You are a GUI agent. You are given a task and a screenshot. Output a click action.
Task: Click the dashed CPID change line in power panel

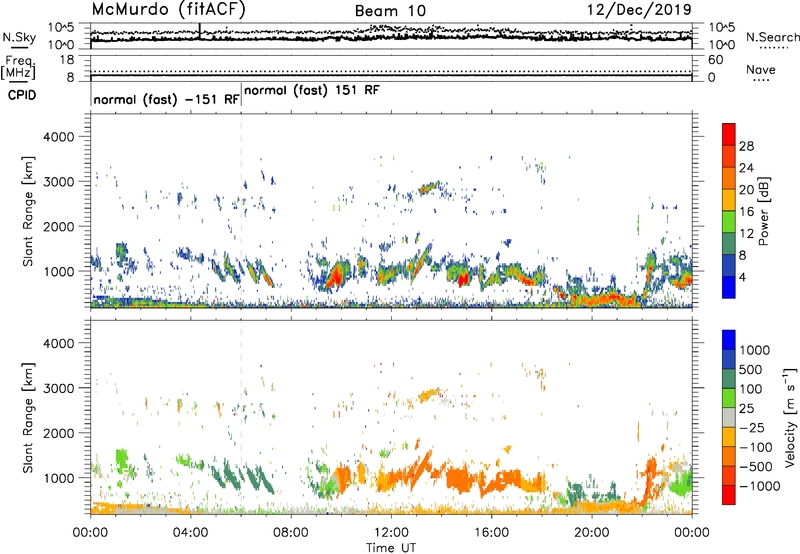click(241, 209)
